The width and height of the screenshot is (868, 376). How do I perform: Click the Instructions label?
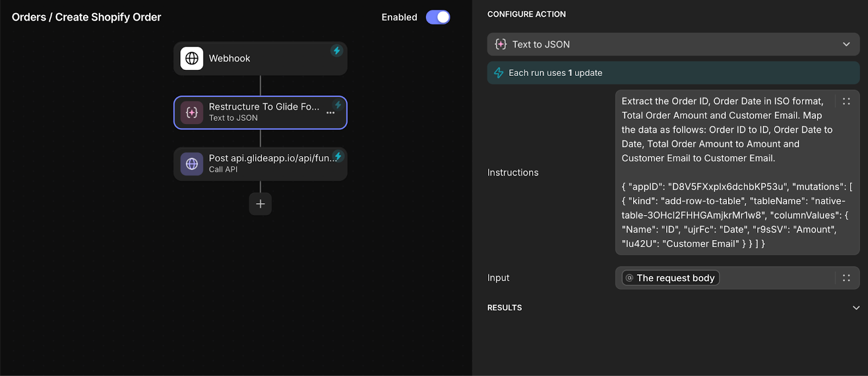[x=513, y=172]
